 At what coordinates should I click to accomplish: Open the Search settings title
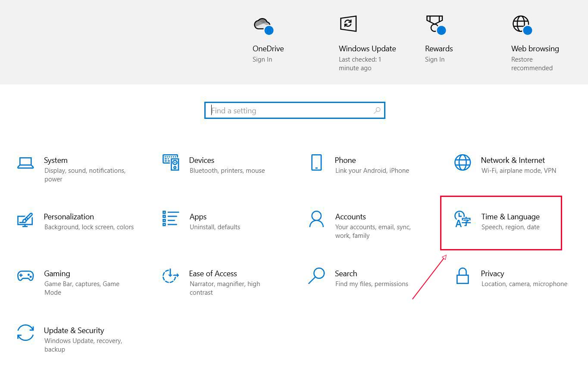pyautogui.click(x=346, y=274)
